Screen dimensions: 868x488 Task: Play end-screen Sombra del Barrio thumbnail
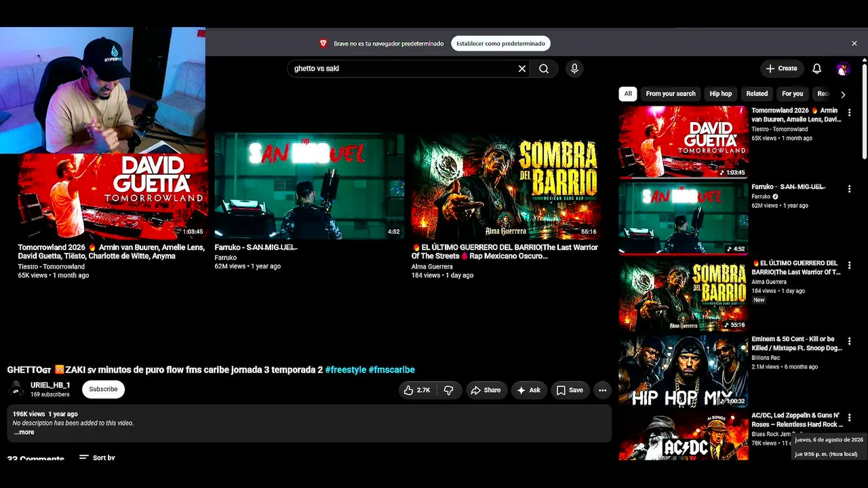(506, 186)
